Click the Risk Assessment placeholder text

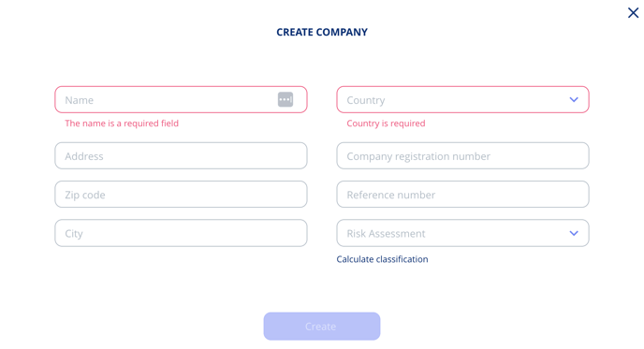386,233
